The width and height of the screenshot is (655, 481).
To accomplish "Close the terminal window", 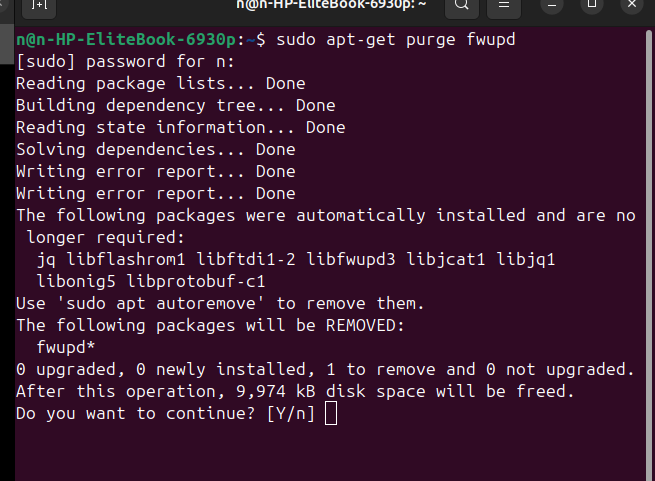I will click(632, 5).
